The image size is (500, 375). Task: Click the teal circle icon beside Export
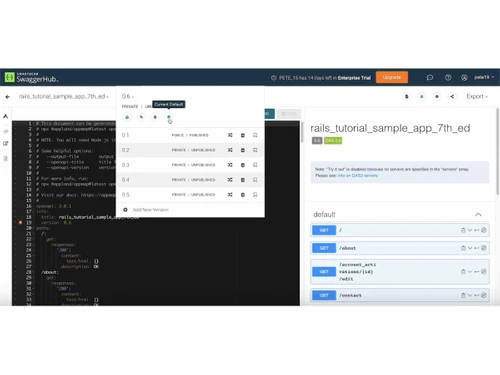tap(422, 96)
